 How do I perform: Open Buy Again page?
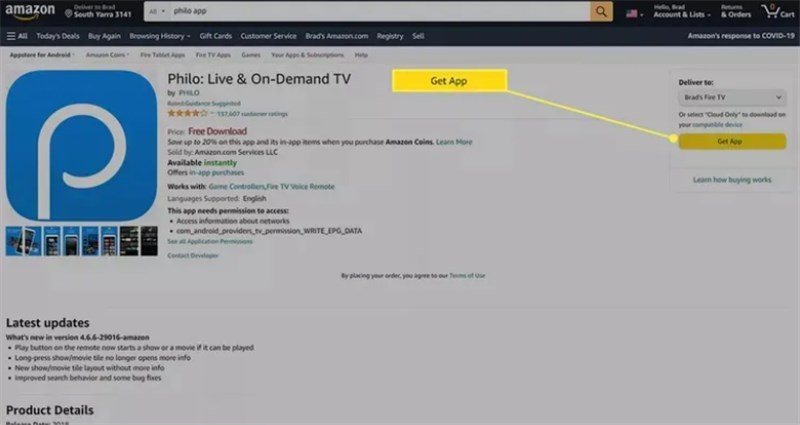point(104,36)
